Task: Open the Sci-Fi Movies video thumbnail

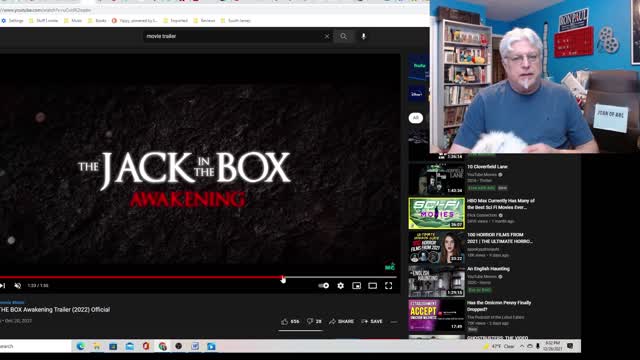Action: tap(436, 213)
